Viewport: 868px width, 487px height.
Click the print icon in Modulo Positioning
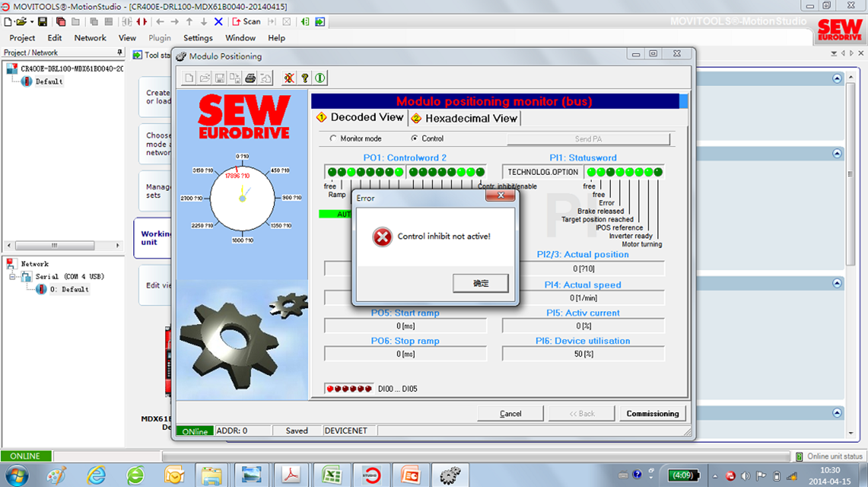pos(250,78)
